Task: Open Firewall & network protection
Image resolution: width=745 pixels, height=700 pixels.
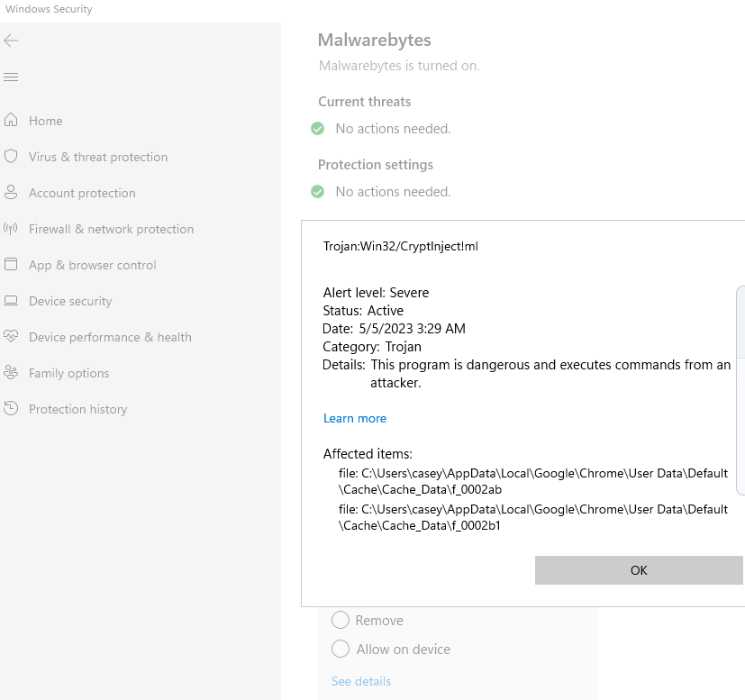Action: coord(111,229)
